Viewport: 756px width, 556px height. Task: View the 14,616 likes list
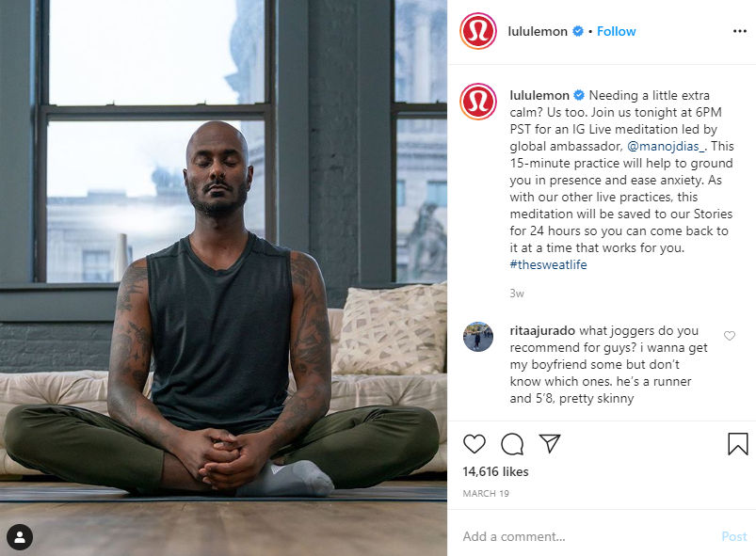495,471
